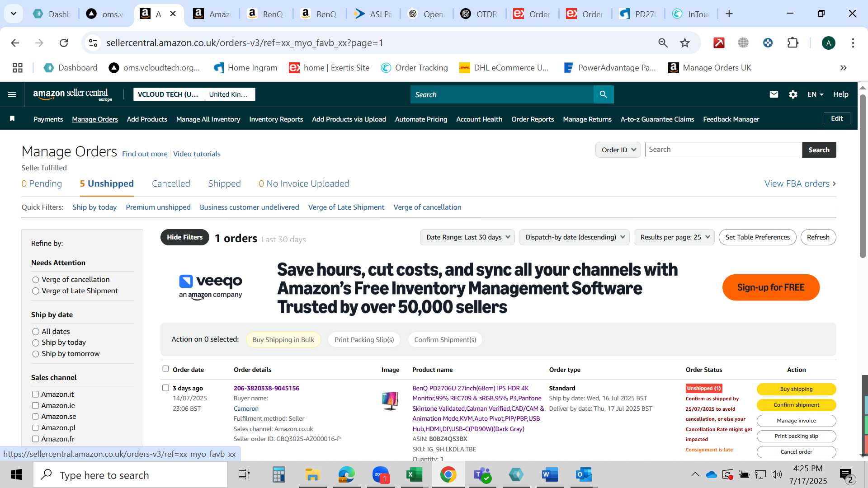Switch to the Pending orders tab
Screen dimensions: 868x488
(42, 183)
